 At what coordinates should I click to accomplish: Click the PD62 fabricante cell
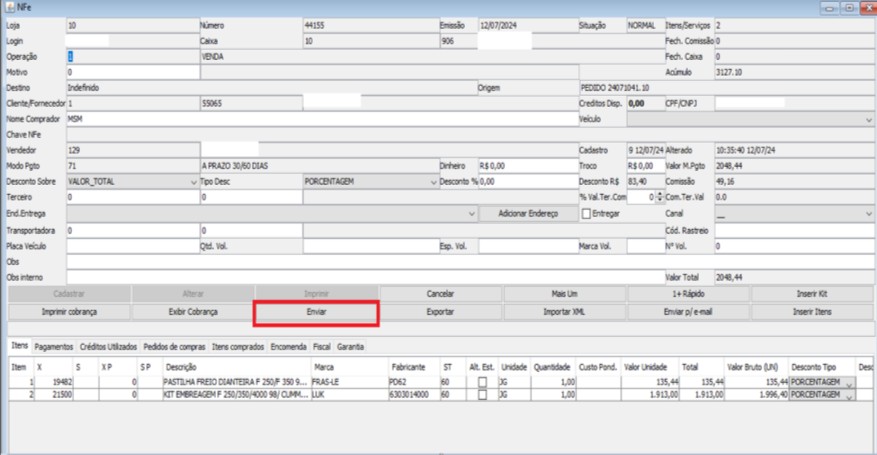click(x=413, y=382)
